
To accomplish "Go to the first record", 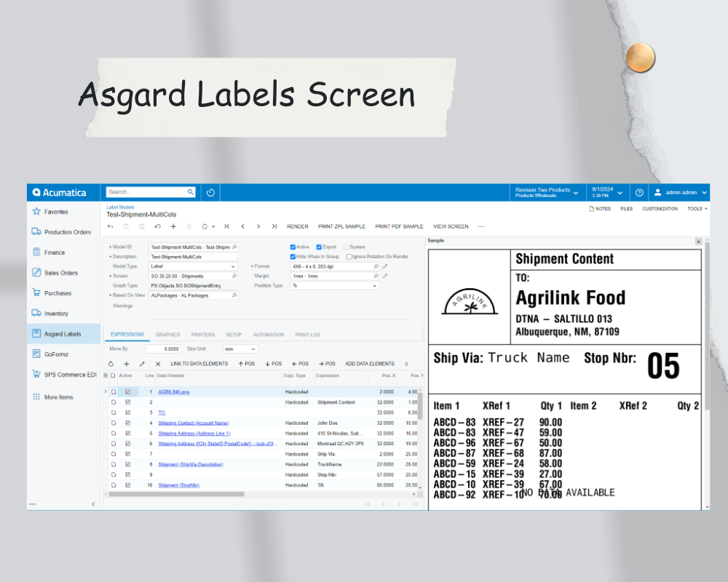I will point(227,226).
